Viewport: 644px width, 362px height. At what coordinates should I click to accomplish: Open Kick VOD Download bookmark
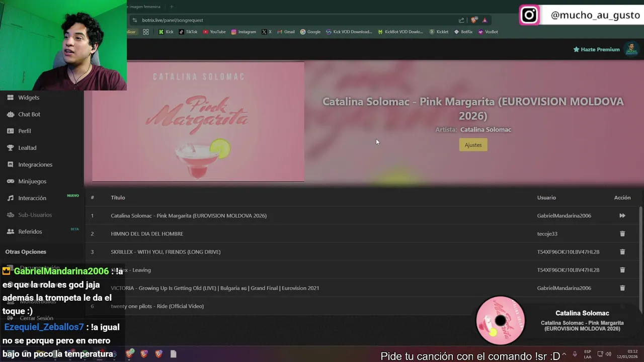click(349, 32)
